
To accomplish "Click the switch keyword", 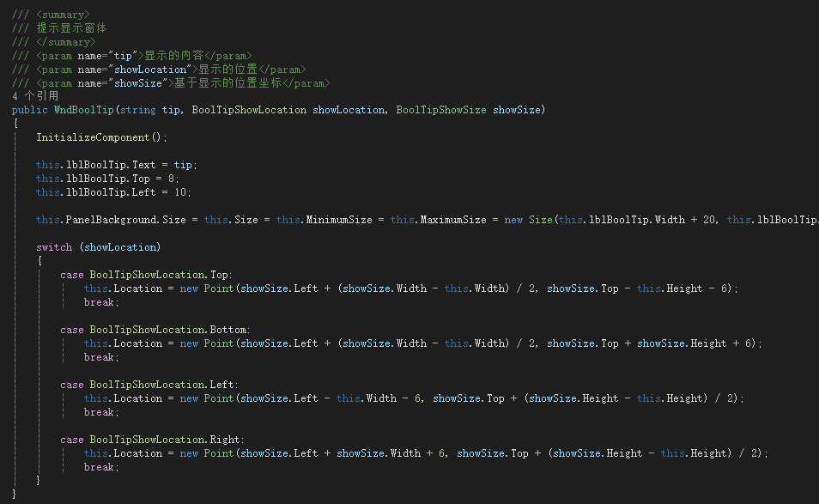I will [53, 247].
